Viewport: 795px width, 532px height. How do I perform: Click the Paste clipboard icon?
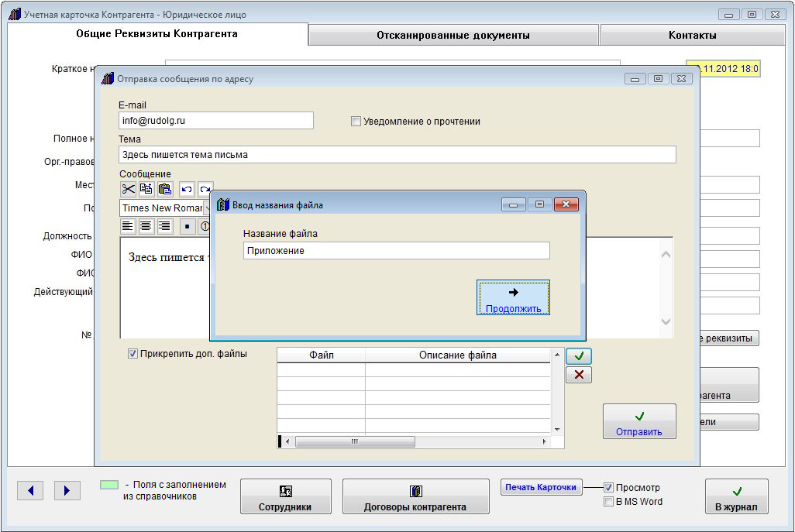click(x=165, y=189)
